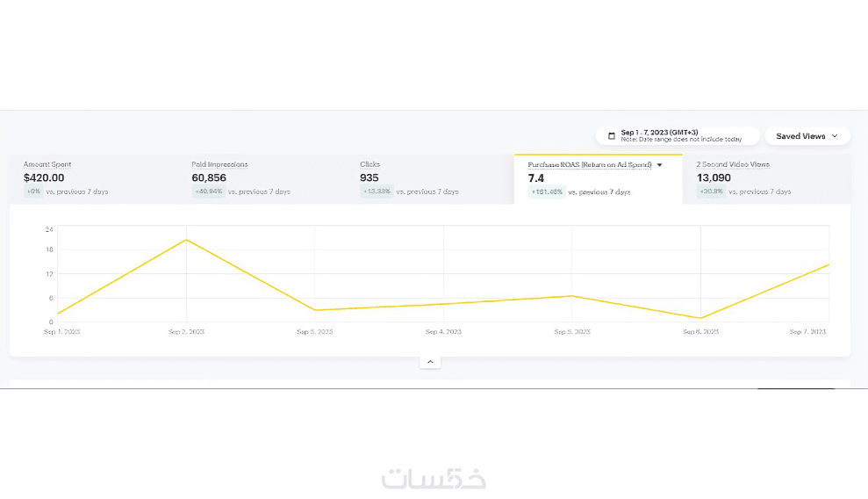Click the +13.33% Clicks change badge
Viewport: 868px width, 499px height.
[x=376, y=192]
